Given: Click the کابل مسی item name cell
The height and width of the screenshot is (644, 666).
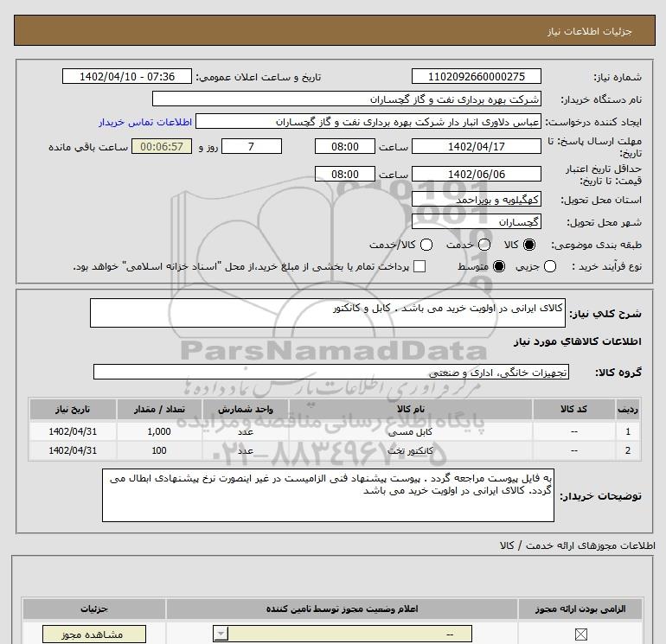Looking at the screenshot, I should tap(411, 431).
